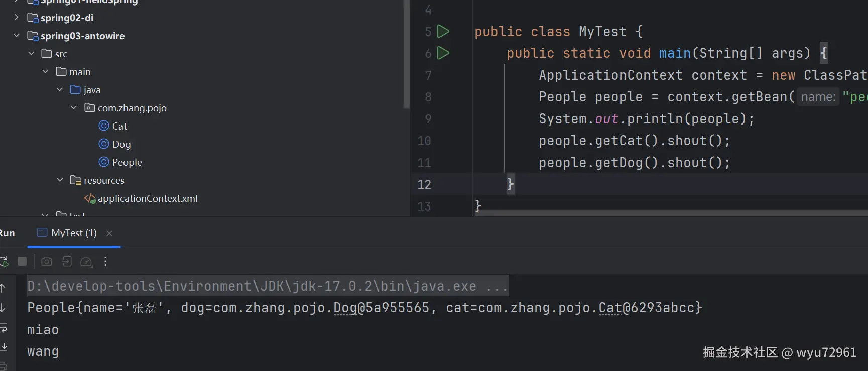Click the MyTest class name in the editor
Viewport: 868px width, 371px height.
(x=602, y=32)
